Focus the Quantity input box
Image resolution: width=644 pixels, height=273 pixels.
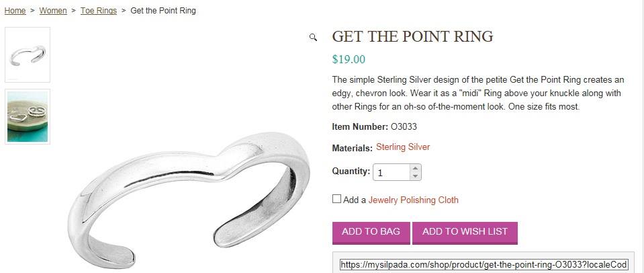(x=391, y=173)
